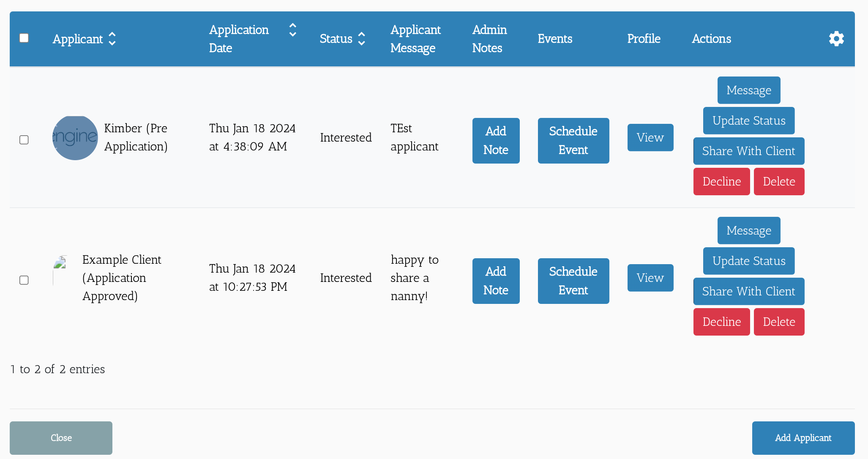View Kimber's profile

click(650, 137)
